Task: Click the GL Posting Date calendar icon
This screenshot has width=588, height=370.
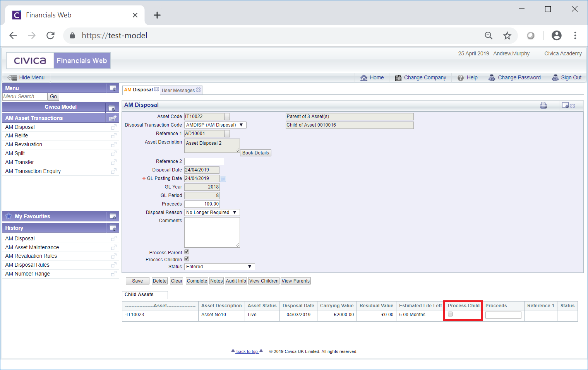Action: 223,178
